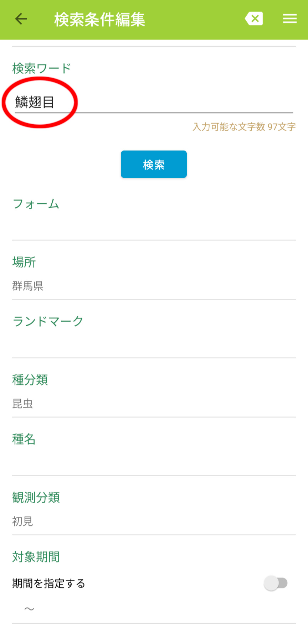The width and height of the screenshot is (308, 644).
Task: Clear search conditions with the X icon
Action: pyautogui.click(x=254, y=19)
